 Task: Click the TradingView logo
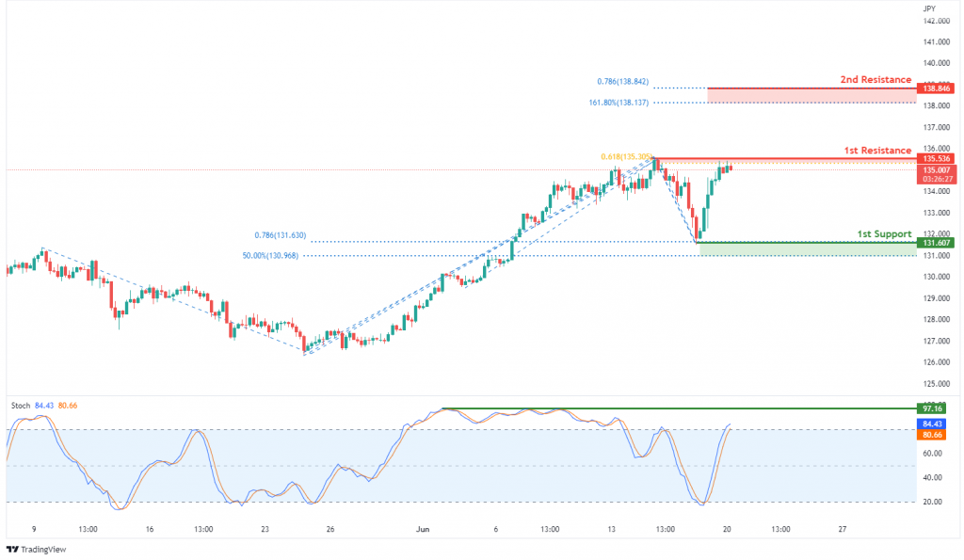point(37,549)
